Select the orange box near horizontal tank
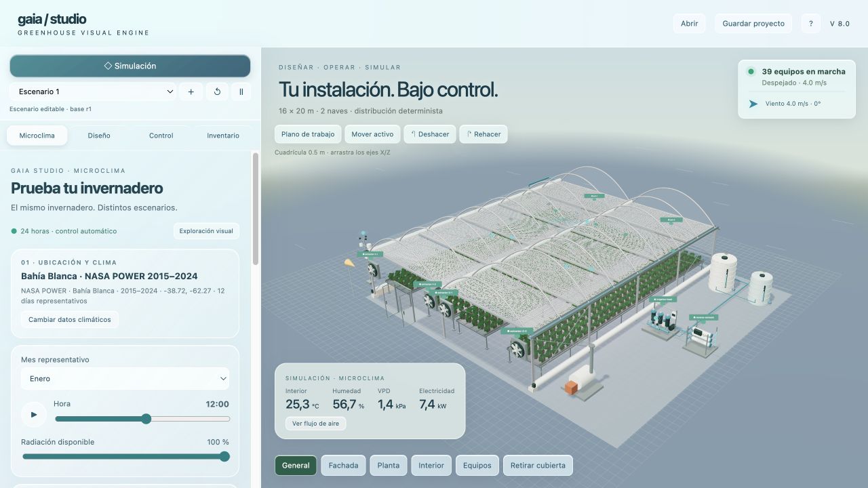 coord(571,386)
